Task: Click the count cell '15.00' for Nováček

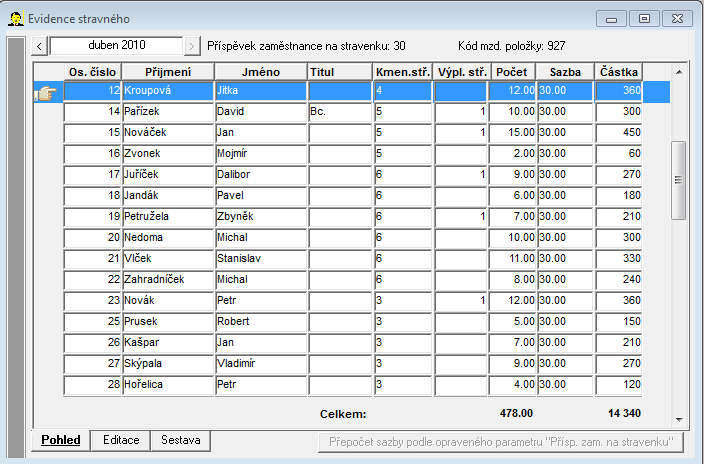Action: (512, 133)
